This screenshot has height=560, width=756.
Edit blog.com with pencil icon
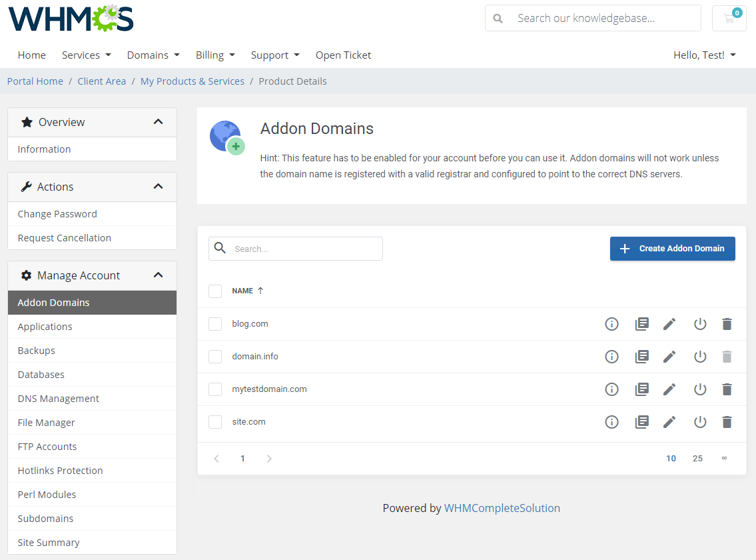click(669, 324)
